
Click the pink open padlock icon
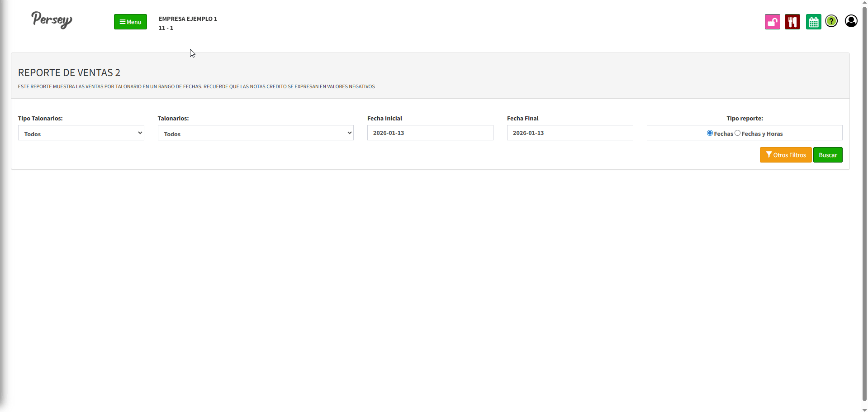coord(772,22)
